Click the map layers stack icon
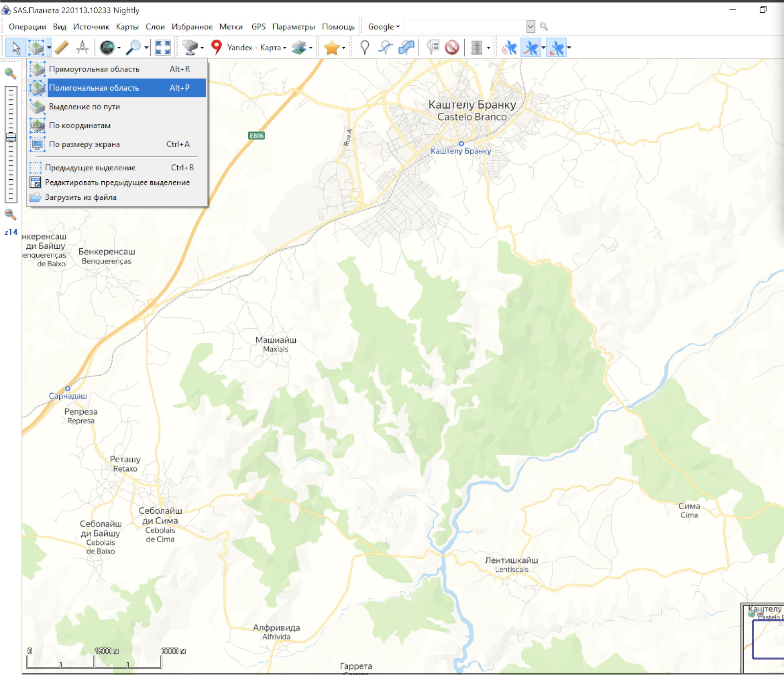The width and height of the screenshot is (784, 675). pyautogui.click(x=299, y=48)
